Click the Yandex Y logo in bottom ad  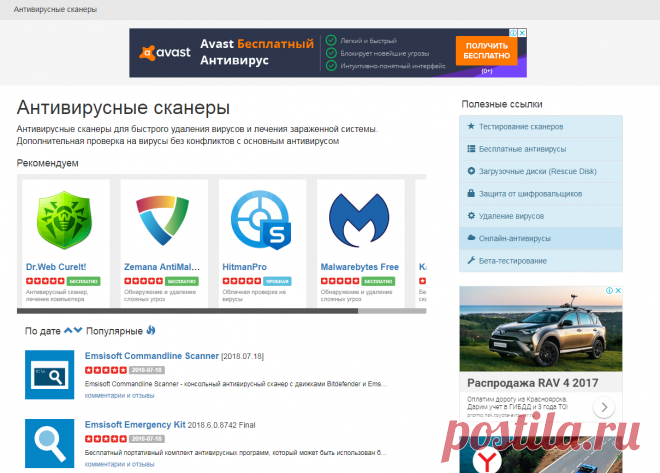coord(487,462)
